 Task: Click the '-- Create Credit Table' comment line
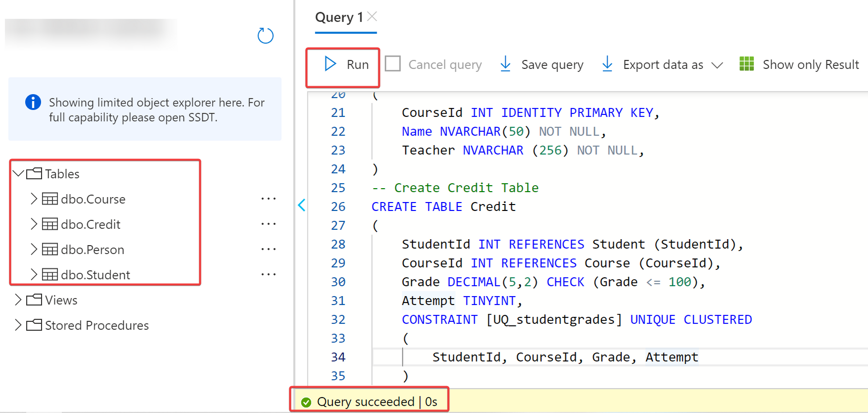coord(455,188)
